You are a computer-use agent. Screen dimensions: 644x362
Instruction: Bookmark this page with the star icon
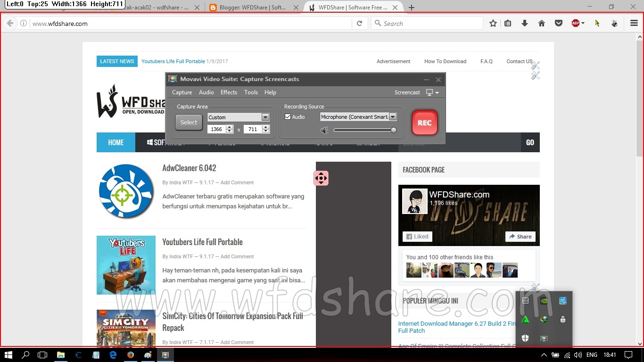[493, 23]
